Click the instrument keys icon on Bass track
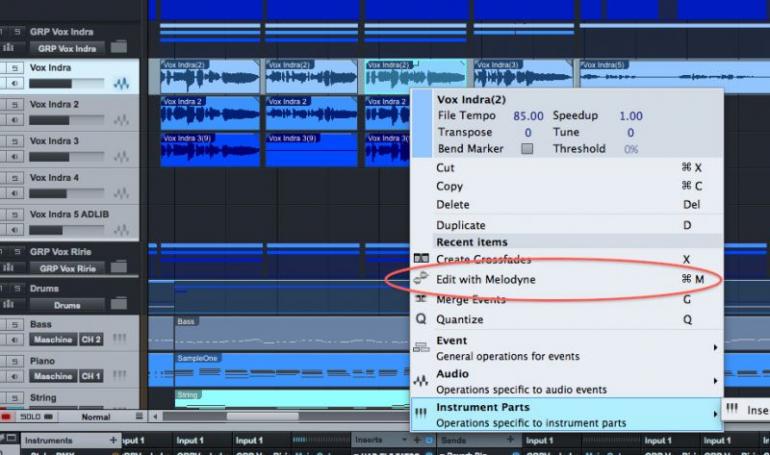770x455 pixels. pos(119,338)
